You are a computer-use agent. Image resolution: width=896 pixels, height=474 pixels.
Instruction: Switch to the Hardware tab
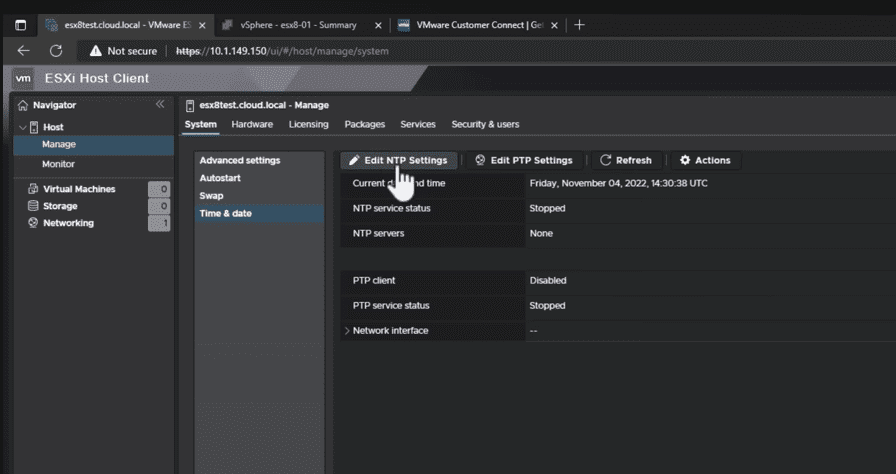[252, 124]
